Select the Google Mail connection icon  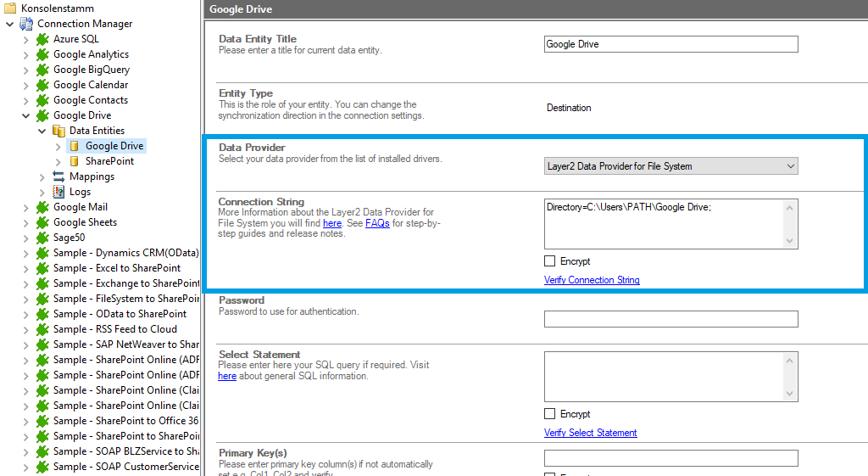point(42,207)
